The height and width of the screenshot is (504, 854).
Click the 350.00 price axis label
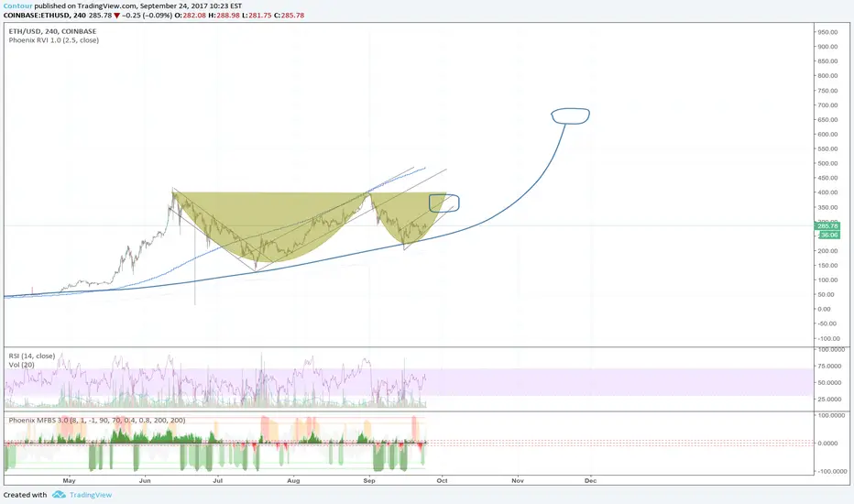(827, 208)
